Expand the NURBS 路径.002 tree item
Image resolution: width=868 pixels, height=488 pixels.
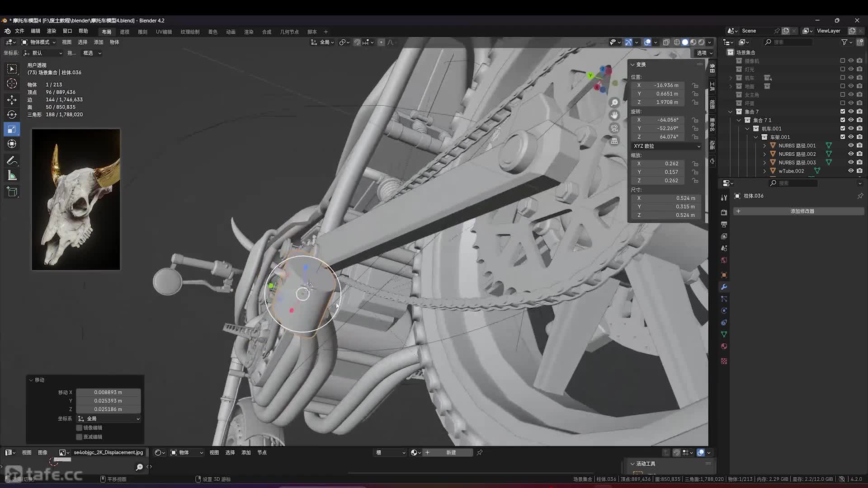click(x=764, y=154)
